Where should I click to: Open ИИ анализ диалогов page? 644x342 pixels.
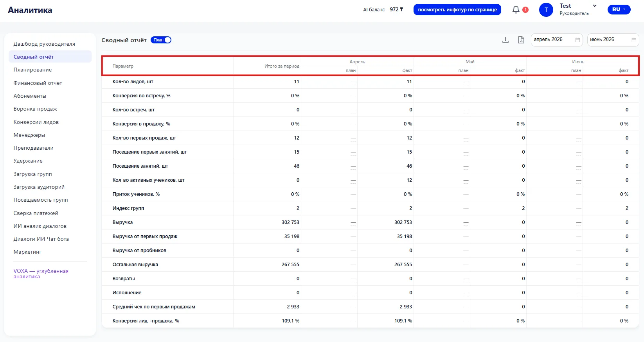click(40, 226)
